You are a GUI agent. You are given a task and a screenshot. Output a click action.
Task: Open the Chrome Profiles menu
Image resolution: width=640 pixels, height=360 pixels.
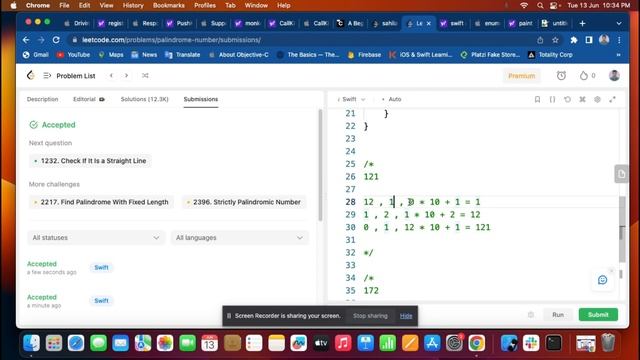[x=205, y=5]
